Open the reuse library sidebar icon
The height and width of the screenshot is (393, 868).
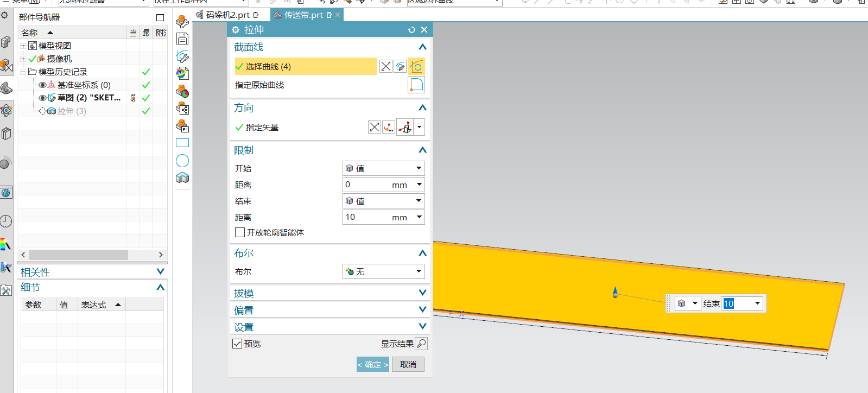6,88
